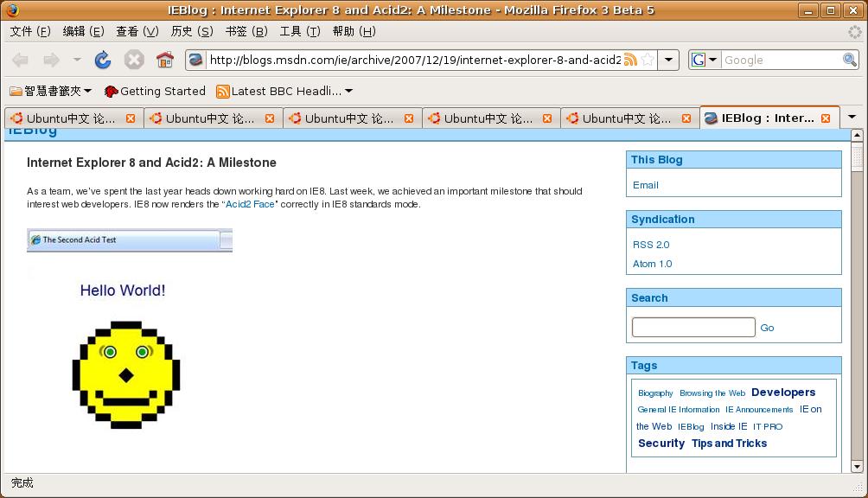Open the Getting Started bookmark
Image resolution: width=868 pixels, height=498 pixels.
[x=155, y=91]
